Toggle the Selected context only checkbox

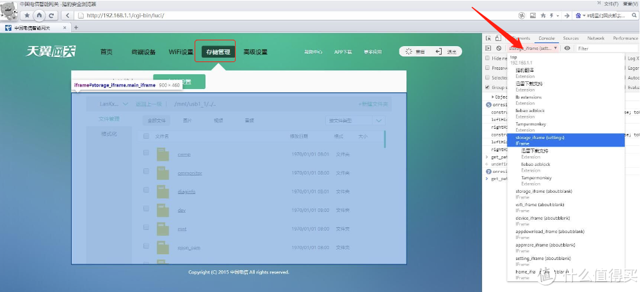[488, 77]
